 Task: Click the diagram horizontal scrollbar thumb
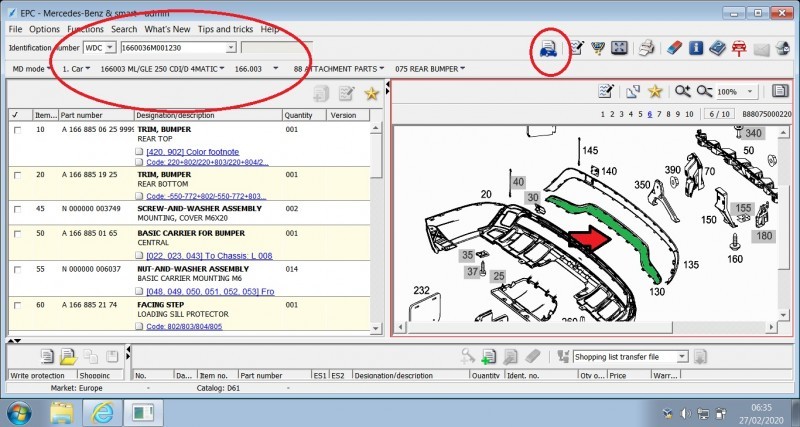click(540, 327)
